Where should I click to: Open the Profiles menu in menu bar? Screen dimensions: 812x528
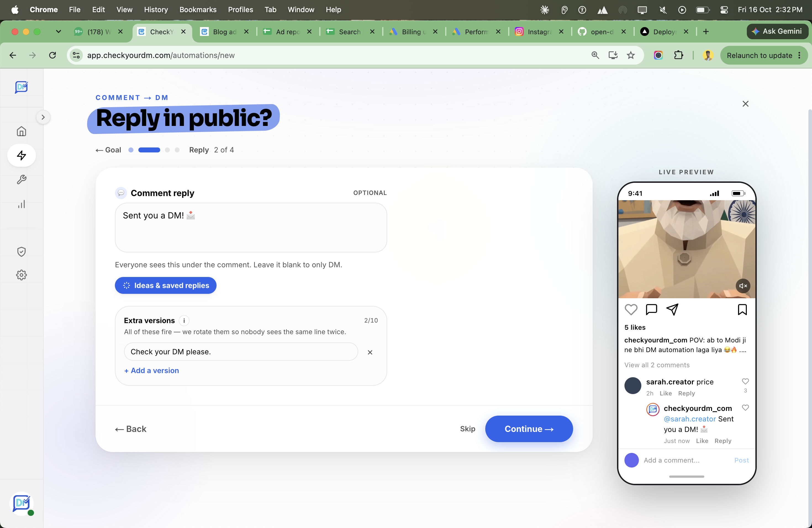(240, 10)
